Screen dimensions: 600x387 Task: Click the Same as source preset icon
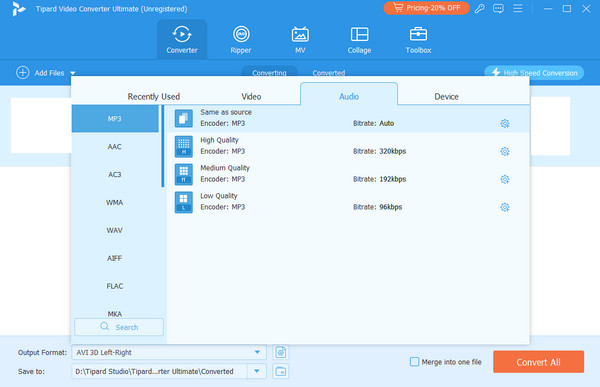click(184, 118)
